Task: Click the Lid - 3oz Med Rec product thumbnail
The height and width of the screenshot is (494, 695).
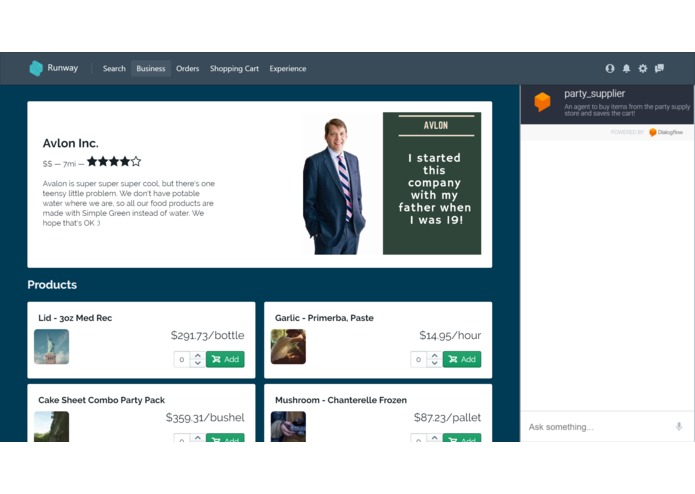Action: coord(51,346)
